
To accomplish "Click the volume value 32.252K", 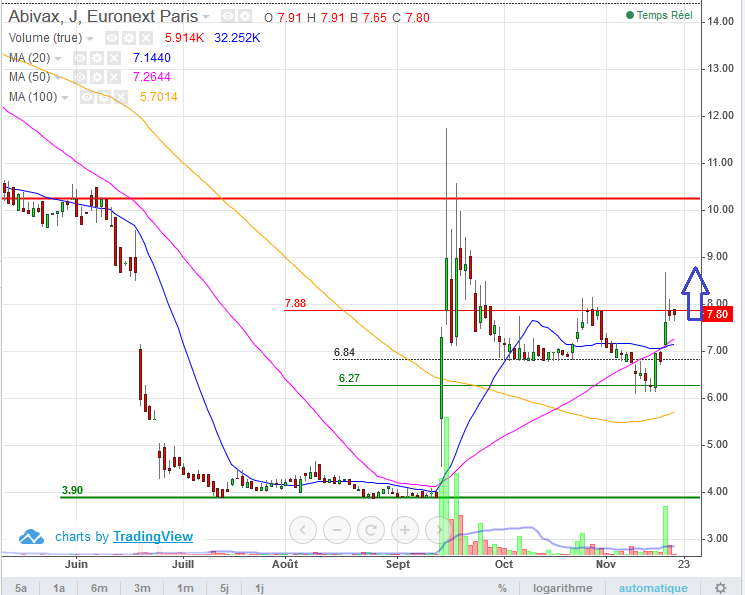I will [x=237, y=38].
